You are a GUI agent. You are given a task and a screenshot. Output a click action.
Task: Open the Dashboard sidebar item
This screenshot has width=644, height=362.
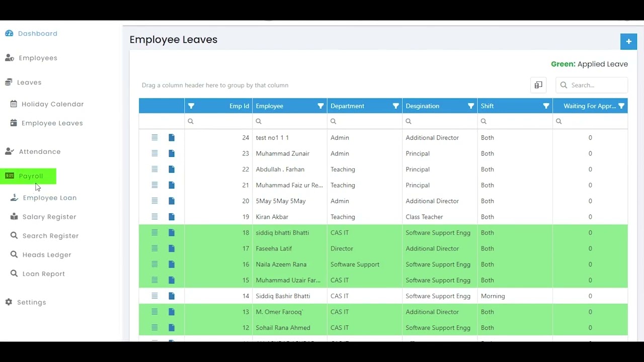(x=31, y=33)
